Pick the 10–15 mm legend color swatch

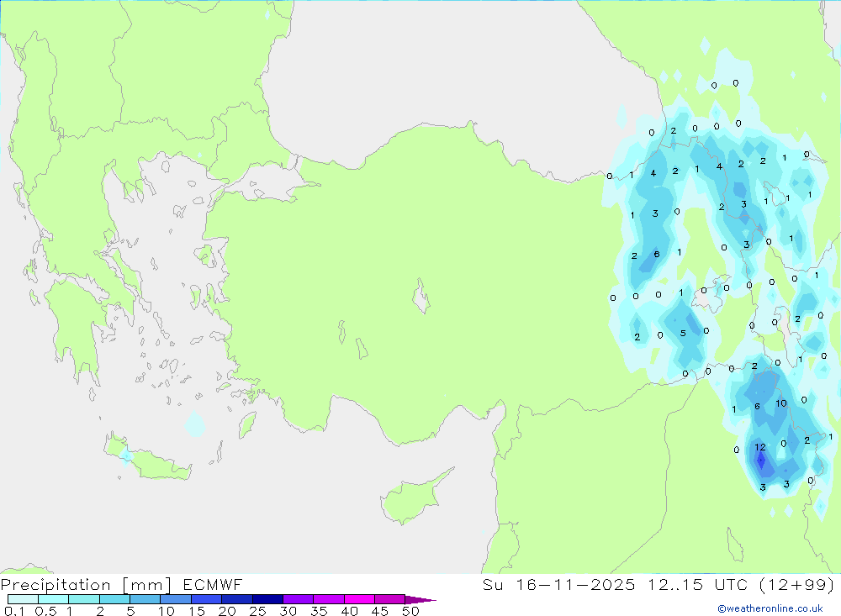coord(176,599)
